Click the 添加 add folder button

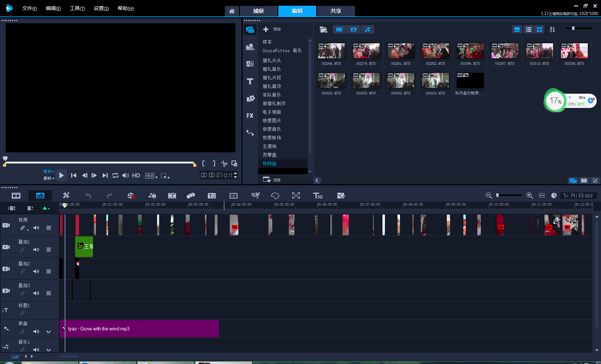click(272, 29)
